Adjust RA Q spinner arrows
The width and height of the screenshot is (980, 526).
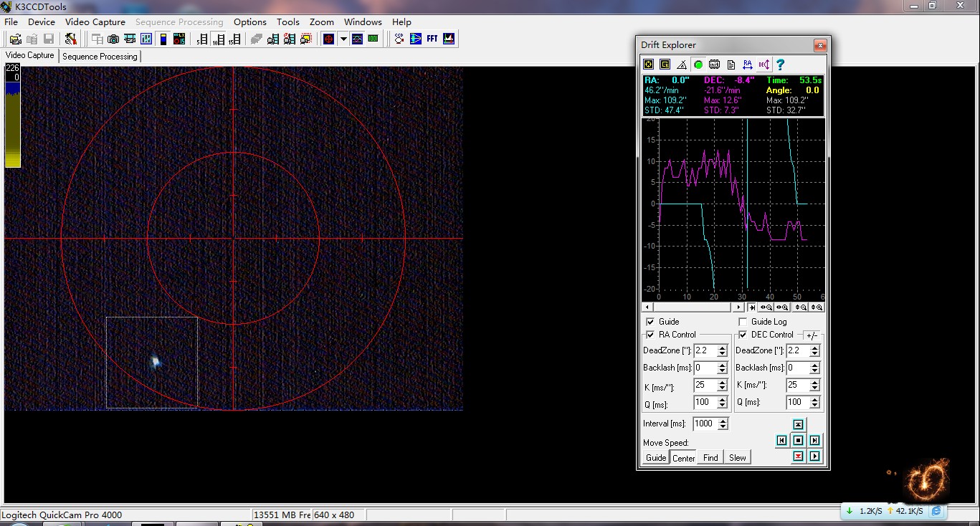point(722,402)
